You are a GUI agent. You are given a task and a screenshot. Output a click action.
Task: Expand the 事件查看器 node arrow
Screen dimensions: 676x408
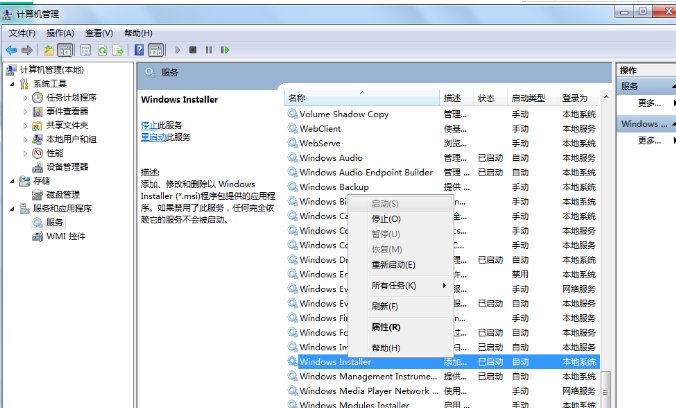click(25, 112)
